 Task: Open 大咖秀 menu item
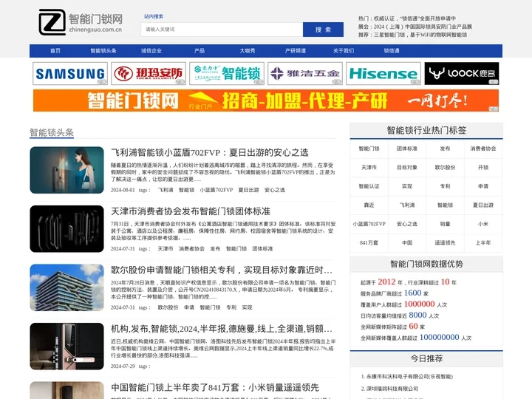point(248,51)
